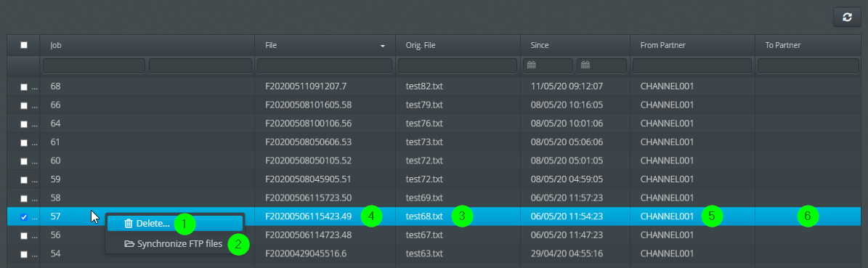Sort by From Partner column header
Screen dimensions: 868x268
pos(692,45)
